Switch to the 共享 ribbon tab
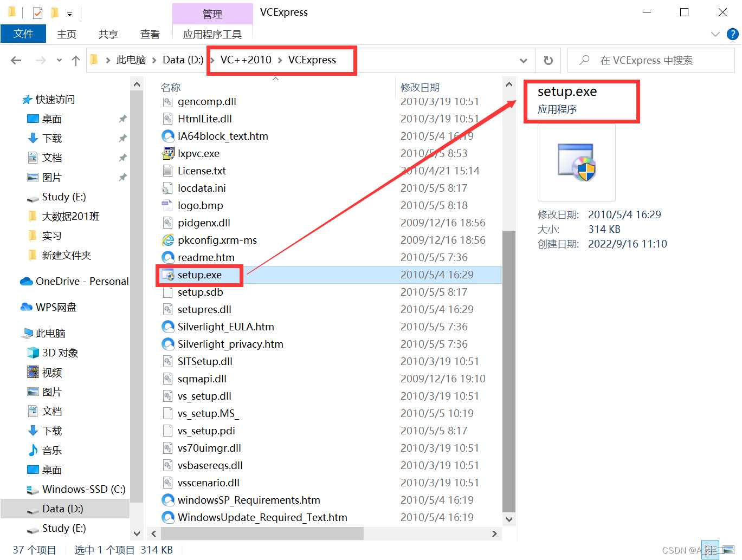 pyautogui.click(x=108, y=34)
